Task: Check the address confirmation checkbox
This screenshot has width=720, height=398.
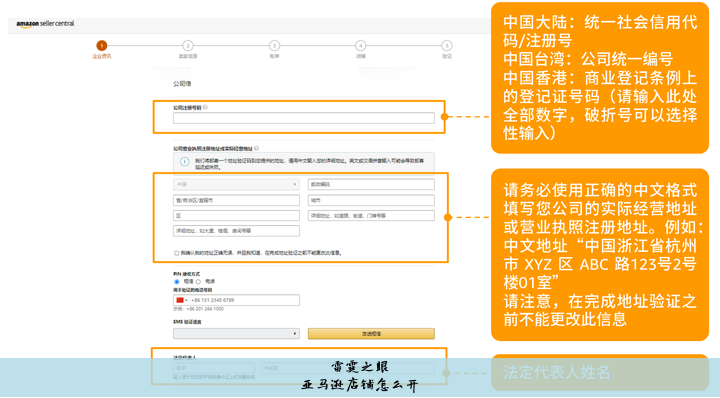Action: pyautogui.click(x=176, y=253)
